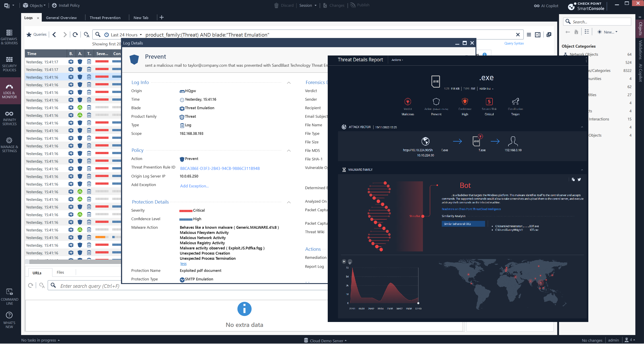The height and width of the screenshot is (344, 644).
Task: Switch to the Files tab
Action: coord(60,273)
